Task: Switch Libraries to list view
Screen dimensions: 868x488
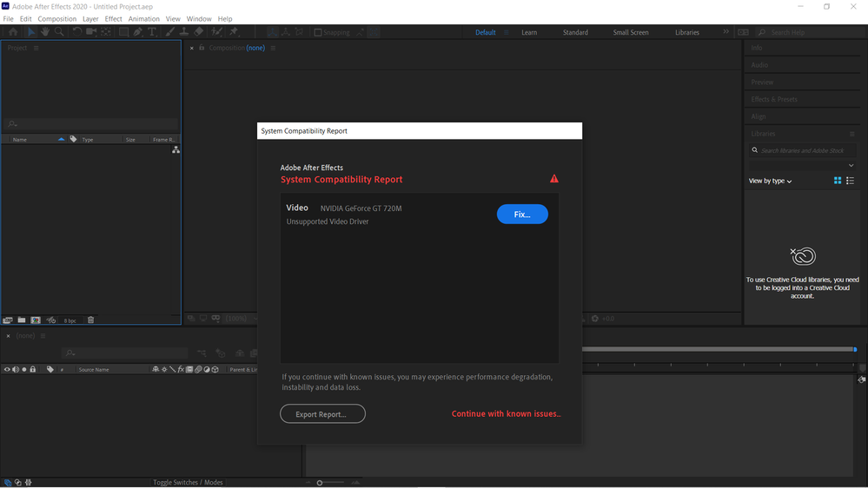Action: (851, 181)
